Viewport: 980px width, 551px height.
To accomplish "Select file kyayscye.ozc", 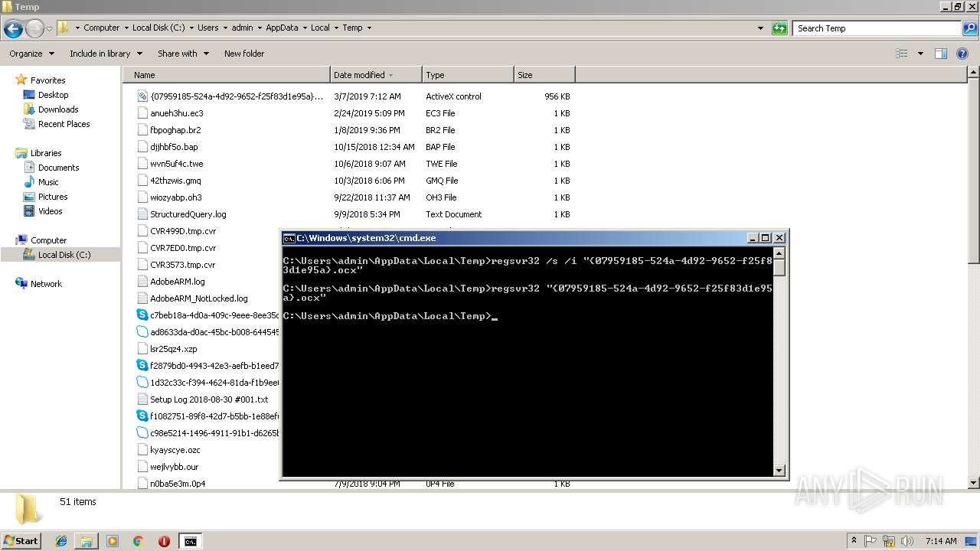I will tap(175, 450).
